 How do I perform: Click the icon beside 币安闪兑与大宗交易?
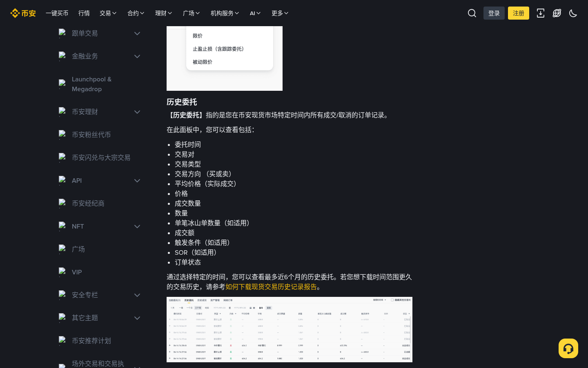pyautogui.click(x=62, y=157)
